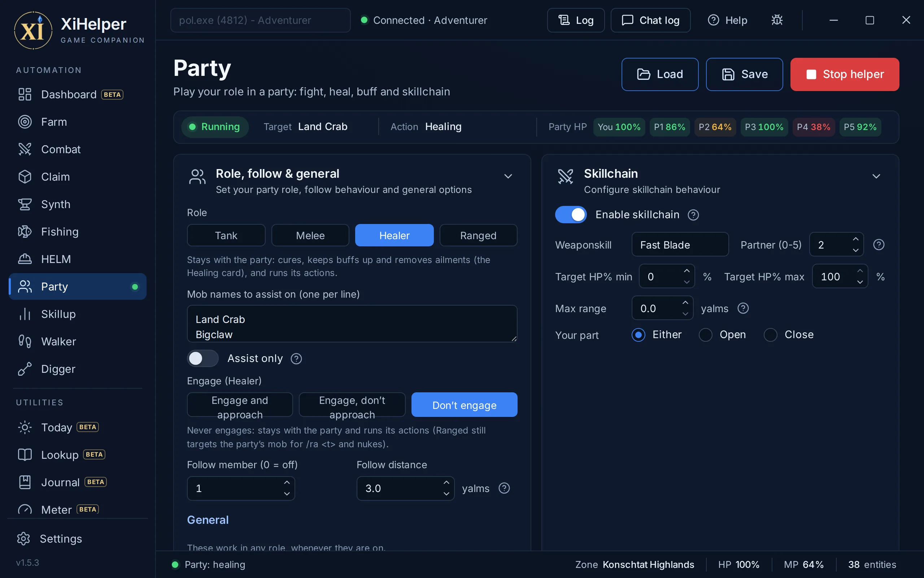
Task: Open the HELM automation page
Action: [x=78, y=259]
